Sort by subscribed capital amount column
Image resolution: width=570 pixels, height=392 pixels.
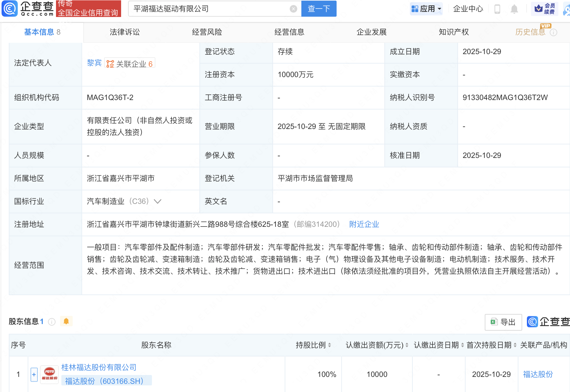coord(407,345)
